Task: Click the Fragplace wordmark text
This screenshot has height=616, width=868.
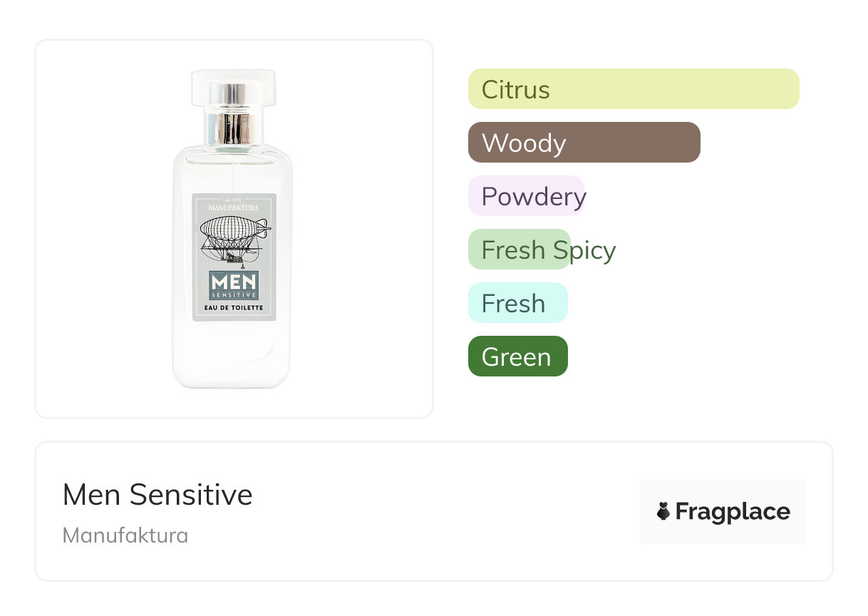Action: pyautogui.click(x=733, y=512)
